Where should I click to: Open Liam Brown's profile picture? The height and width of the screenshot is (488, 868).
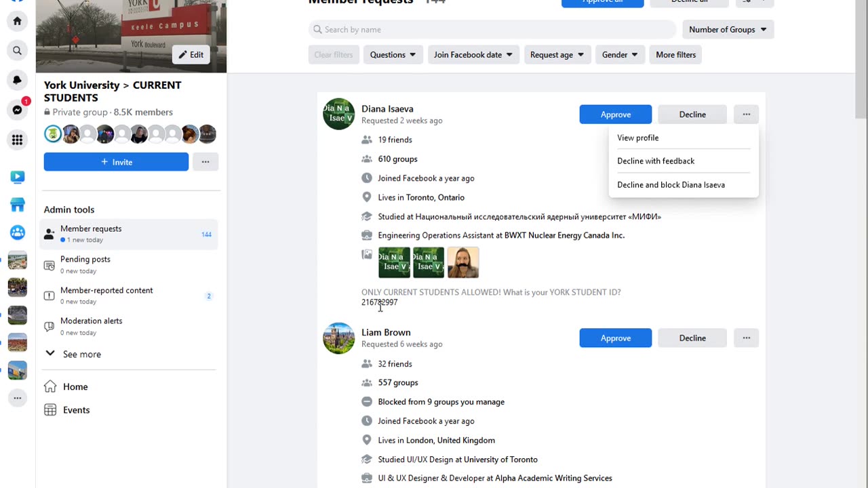pyautogui.click(x=338, y=338)
